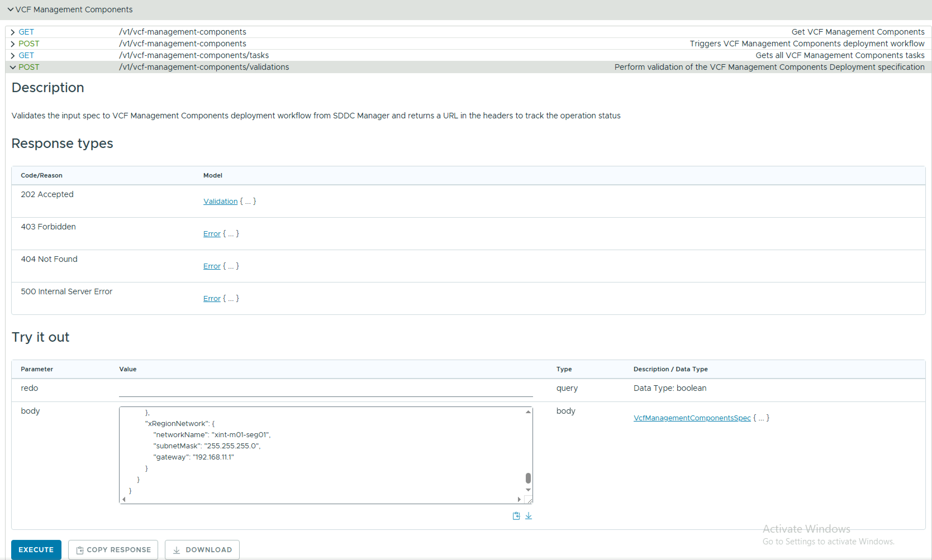
Task: Expand GET vcf-management-components/tasks row
Action: tap(13, 56)
